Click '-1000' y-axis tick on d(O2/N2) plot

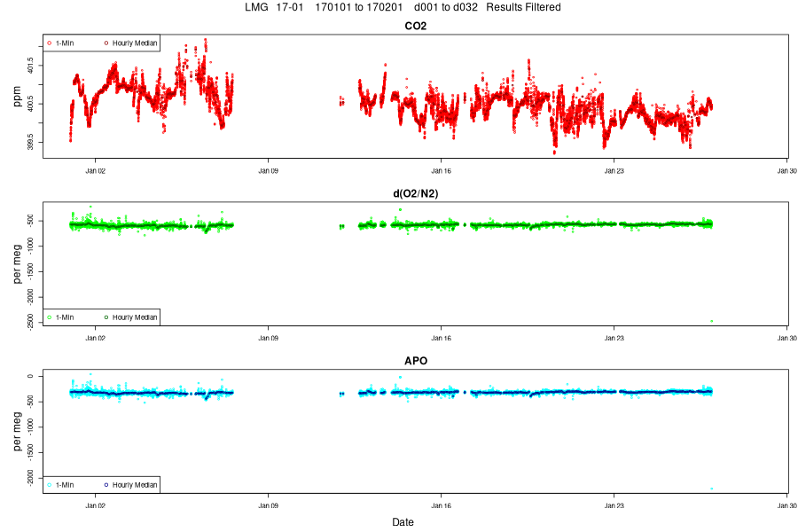30,246
